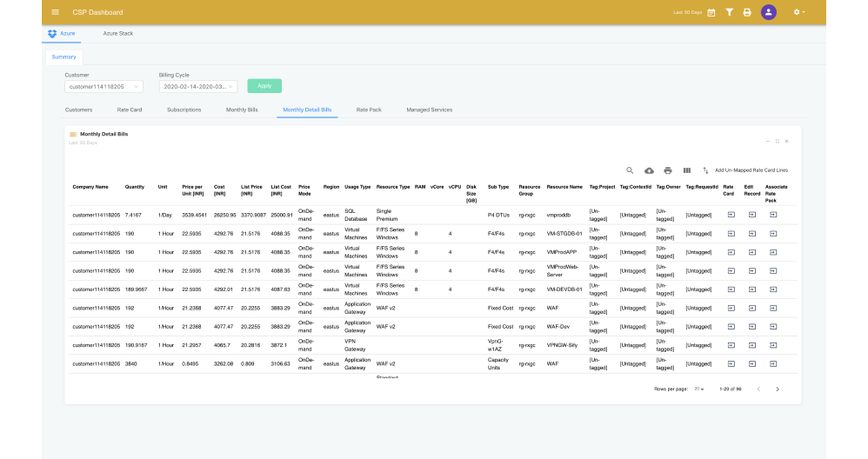
Task: Click the widget list icon beside title
Action: pyautogui.click(x=73, y=135)
